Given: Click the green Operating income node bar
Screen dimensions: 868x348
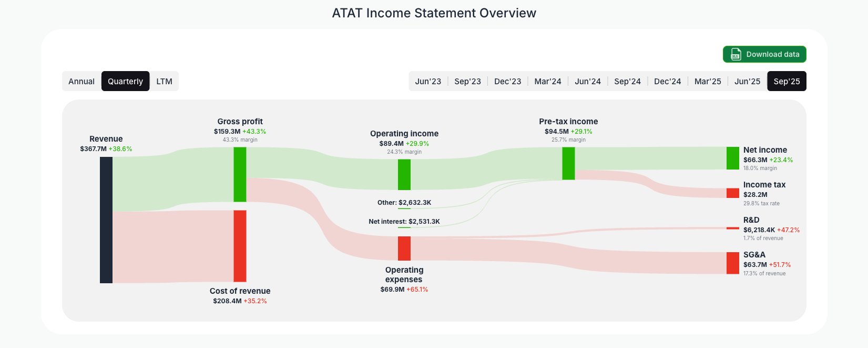Looking at the screenshot, I should click(x=404, y=174).
